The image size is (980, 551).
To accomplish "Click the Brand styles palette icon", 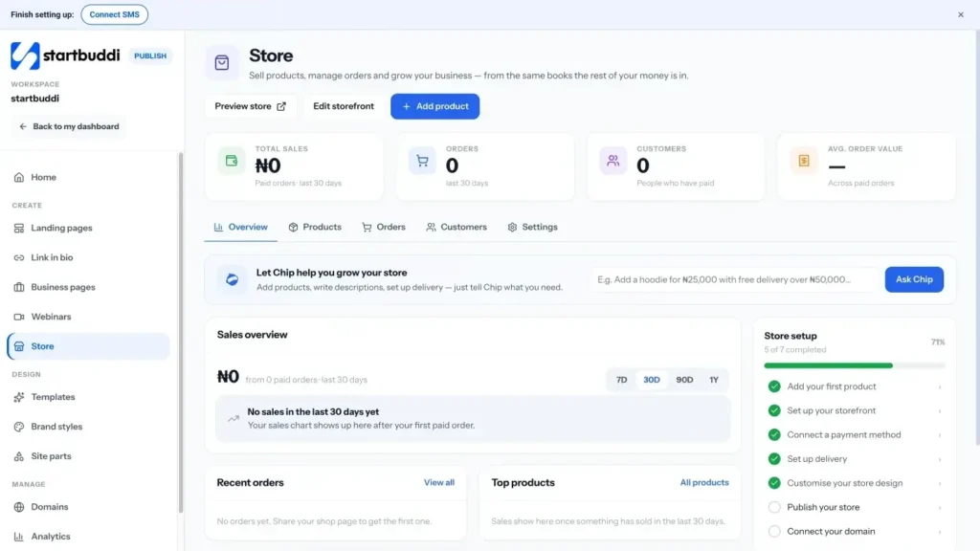I will pyautogui.click(x=19, y=427).
